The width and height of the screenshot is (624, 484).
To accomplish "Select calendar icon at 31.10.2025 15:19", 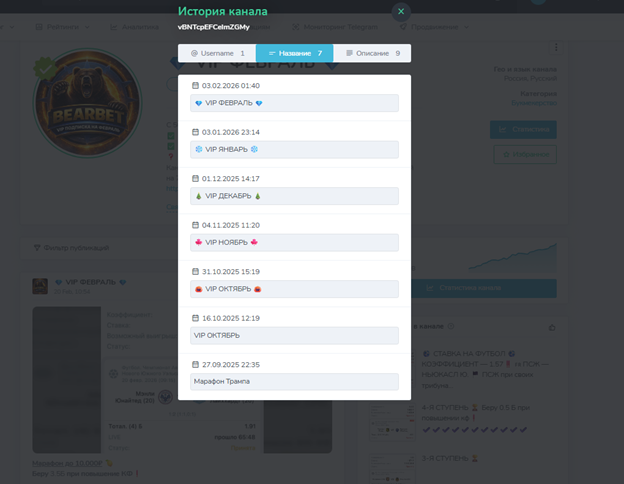I will (x=195, y=271).
